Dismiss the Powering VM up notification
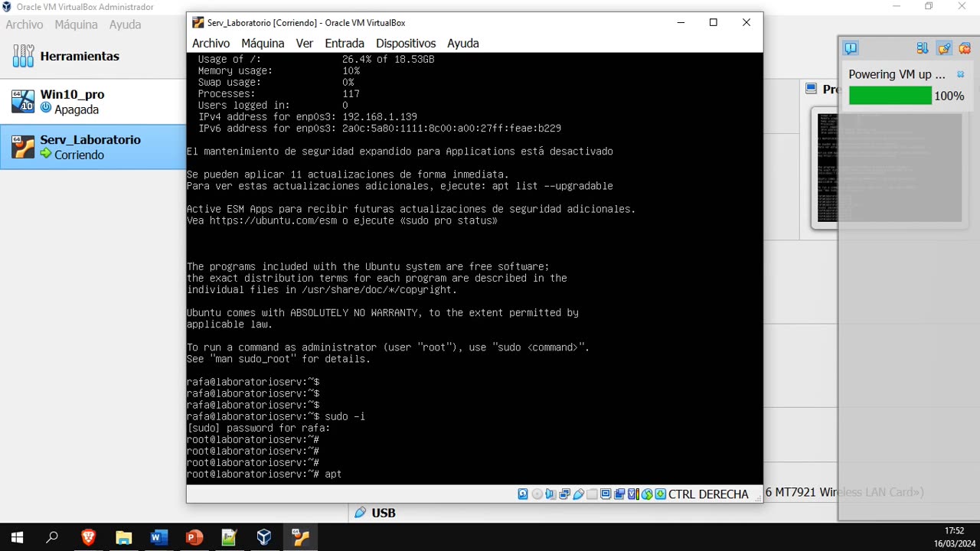This screenshot has width=980, height=551. pyautogui.click(x=961, y=75)
